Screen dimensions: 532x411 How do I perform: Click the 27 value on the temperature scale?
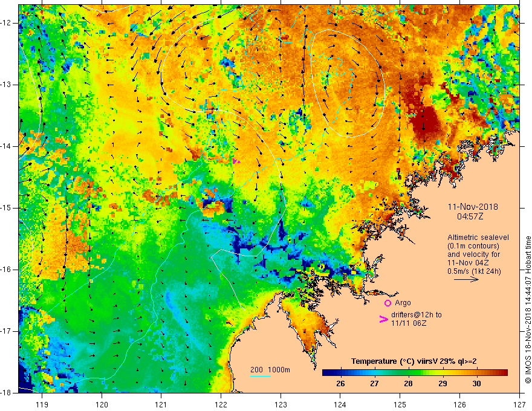coord(374,384)
